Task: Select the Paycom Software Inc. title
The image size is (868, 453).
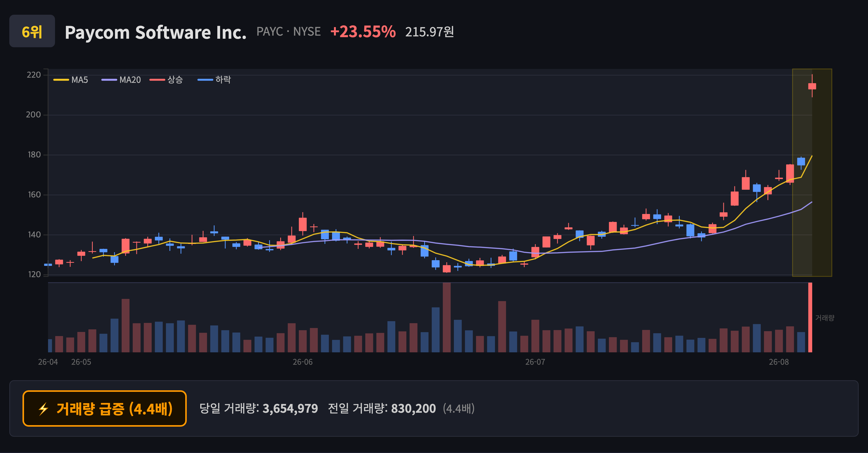Action: (x=155, y=32)
